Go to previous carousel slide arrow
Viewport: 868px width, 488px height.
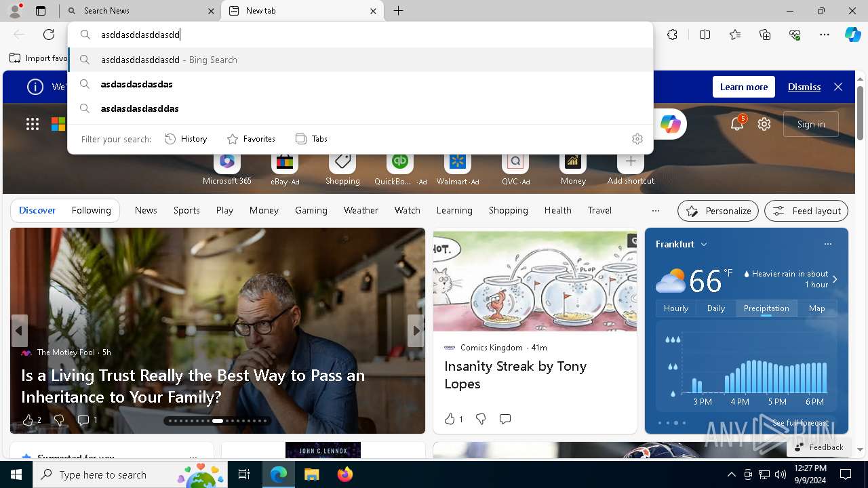click(x=19, y=331)
